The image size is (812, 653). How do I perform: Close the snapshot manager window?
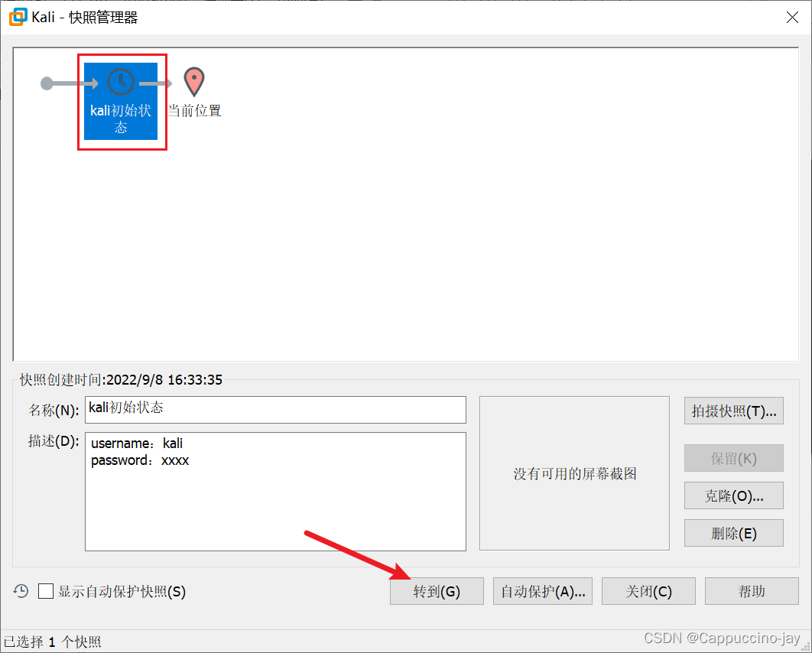coord(792,18)
